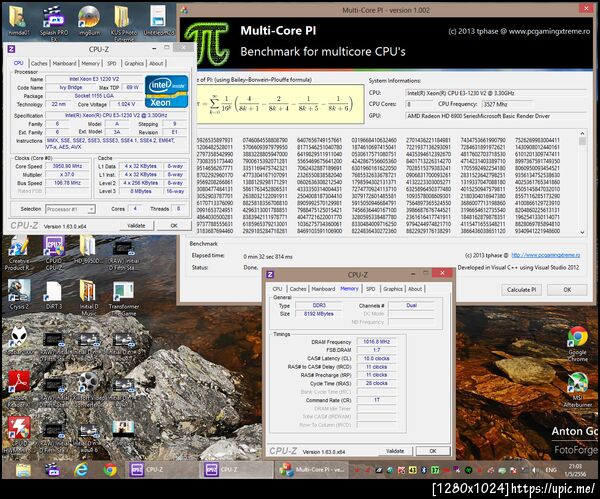This screenshot has width=600, height=499.
Task: Launch the Crysis 2 desktop shortcut
Action: 19,294
